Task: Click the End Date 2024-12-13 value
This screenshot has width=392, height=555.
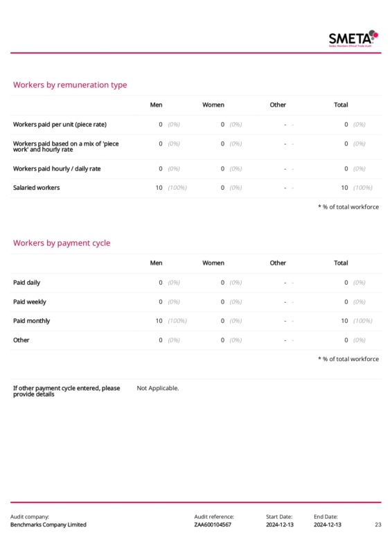Action: 328,525
